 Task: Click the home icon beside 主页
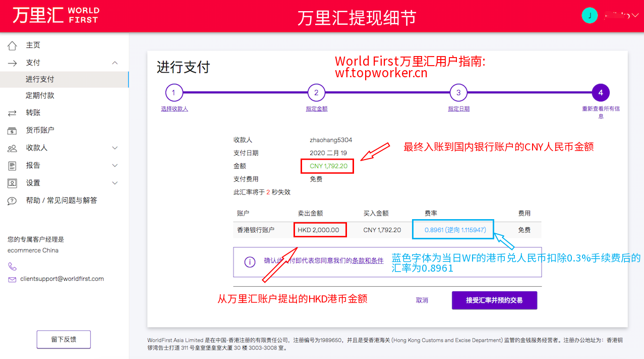[x=12, y=45]
